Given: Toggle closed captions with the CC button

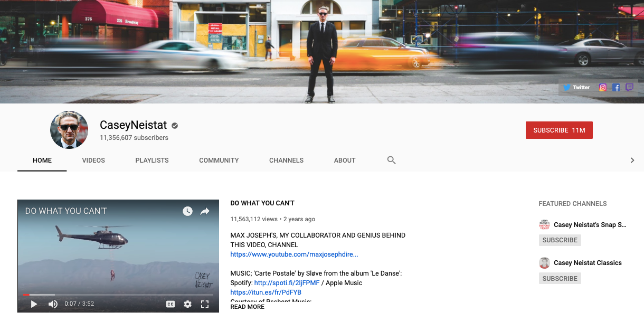Looking at the screenshot, I should pyautogui.click(x=171, y=304).
